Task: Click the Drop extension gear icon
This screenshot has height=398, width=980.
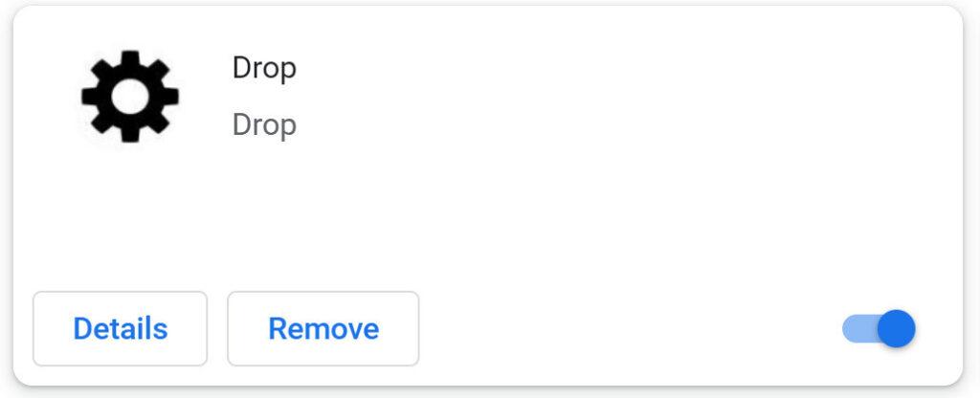Action: click(129, 96)
